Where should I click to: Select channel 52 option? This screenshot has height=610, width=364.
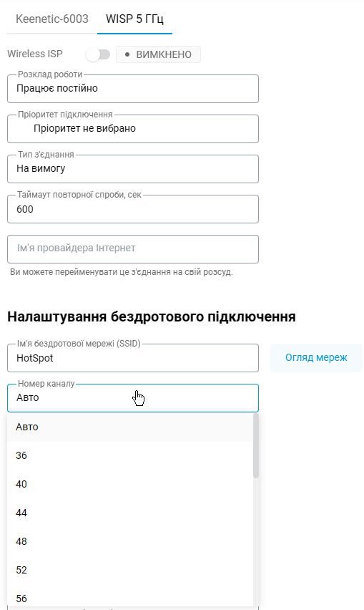(129, 571)
